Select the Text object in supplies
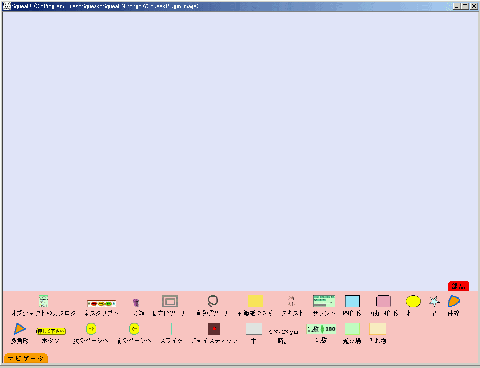The height and width of the screenshot is (368, 480). (291, 301)
